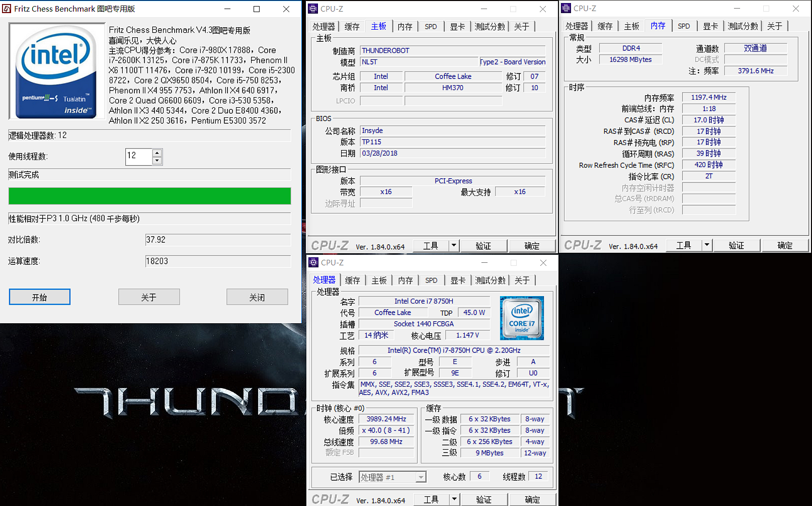
Task: Open the 缓存 tab in the processor window
Action: (352, 280)
